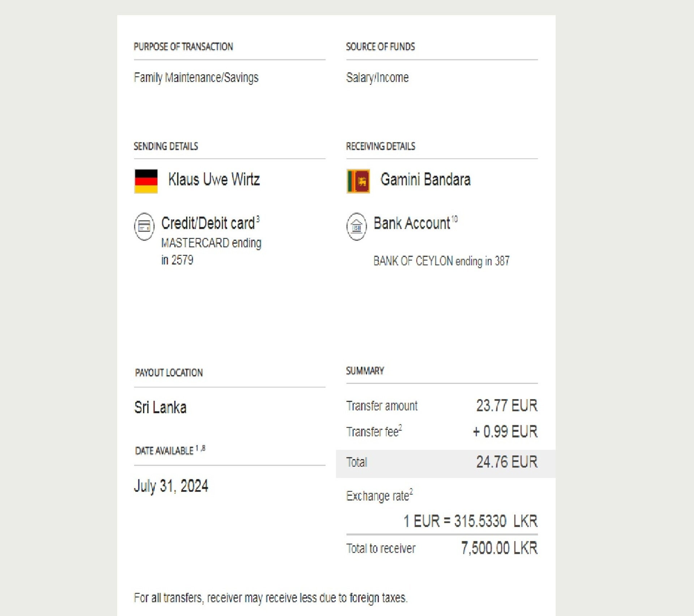Select sender name Klaus Uwe Wirtz
Viewport: 694px width, 616px height.
(214, 180)
